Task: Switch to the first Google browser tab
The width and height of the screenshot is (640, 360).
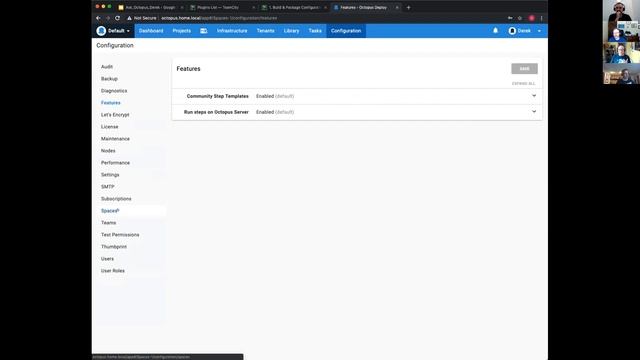Action: [x=151, y=7]
